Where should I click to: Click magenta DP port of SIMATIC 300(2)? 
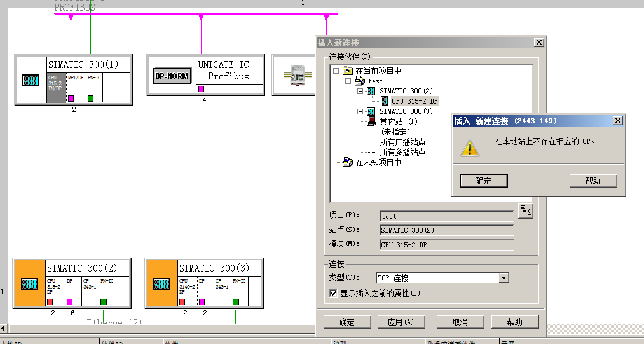tap(69, 302)
